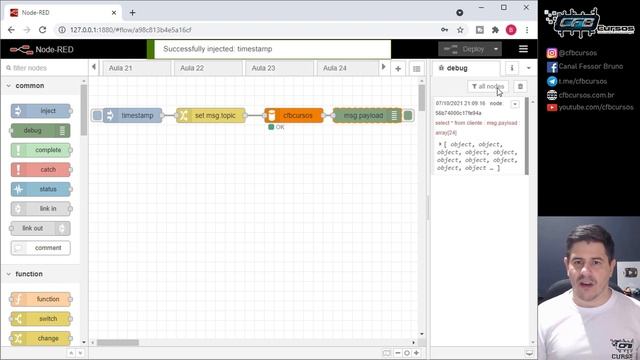Open the info sidebar tab
This screenshot has width=640, height=360.
(x=512, y=68)
